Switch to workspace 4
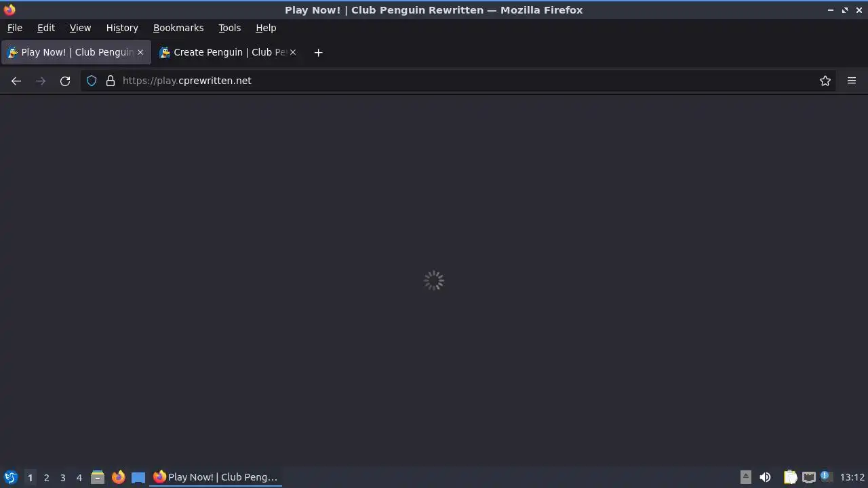The height and width of the screenshot is (488, 868). [x=79, y=477]
